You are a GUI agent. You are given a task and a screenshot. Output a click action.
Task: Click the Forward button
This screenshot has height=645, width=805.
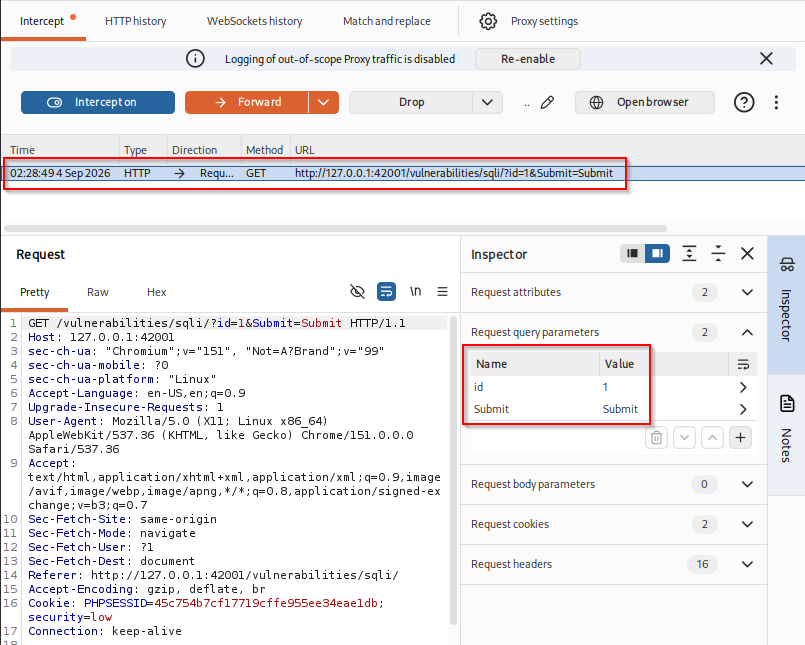[247, 102]
